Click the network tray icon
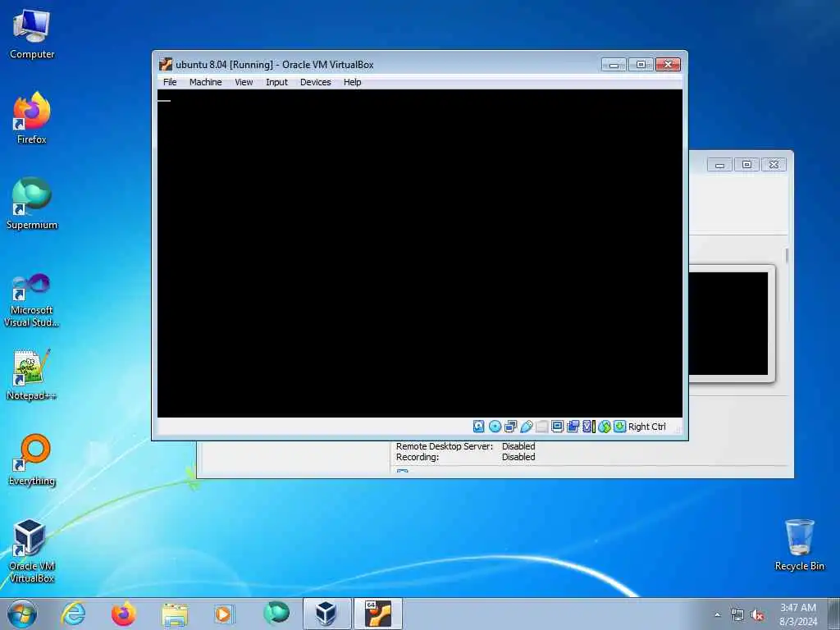 click(x=737, y=615)
